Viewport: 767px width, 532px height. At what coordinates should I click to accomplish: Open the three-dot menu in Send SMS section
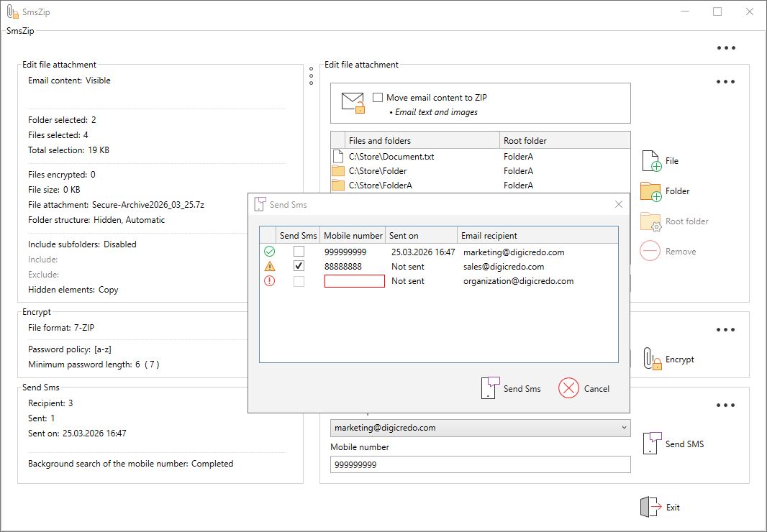[x=725, y=405]
